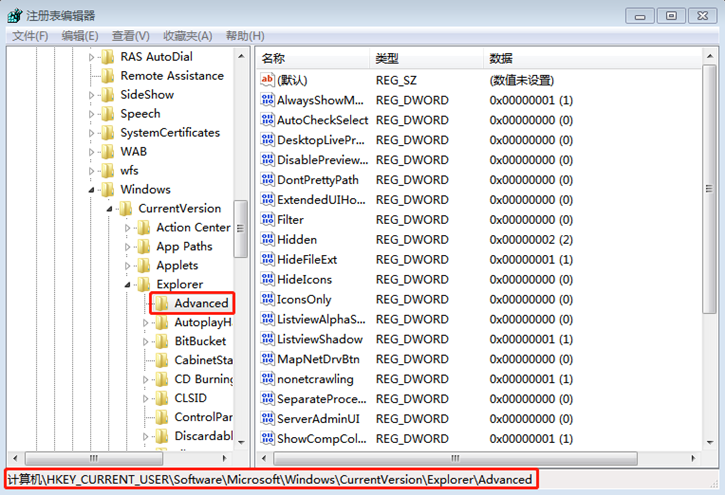Click the DWORD icon beside MapNetDrvBtn
Image resolution: width=725 pixels, height=495 pixels.
point(267,359)
